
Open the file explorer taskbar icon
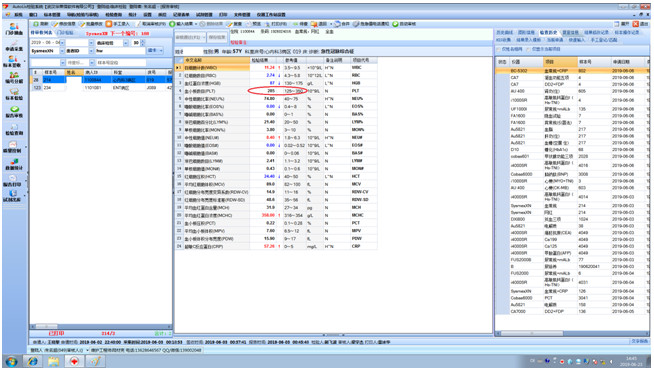(53, 362)
